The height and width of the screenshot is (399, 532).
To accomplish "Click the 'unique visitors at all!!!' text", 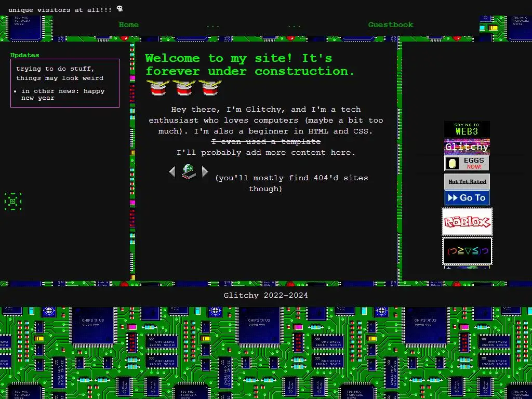I will [x=60, y=10].
